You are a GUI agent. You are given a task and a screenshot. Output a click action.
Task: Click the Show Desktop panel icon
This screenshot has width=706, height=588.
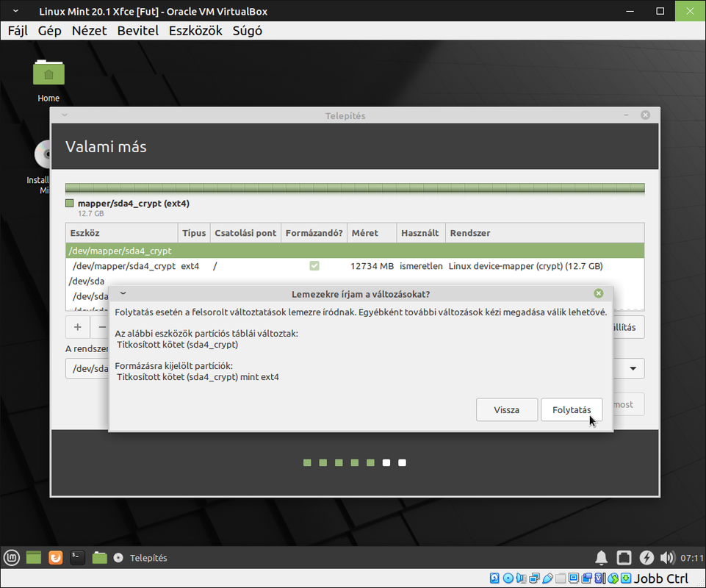coord(34,558)
